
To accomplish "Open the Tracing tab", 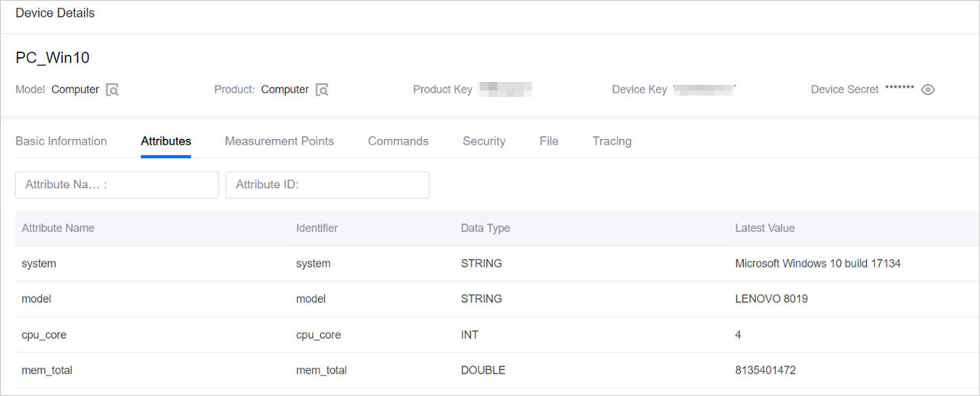I will click(x=612, y=141).
